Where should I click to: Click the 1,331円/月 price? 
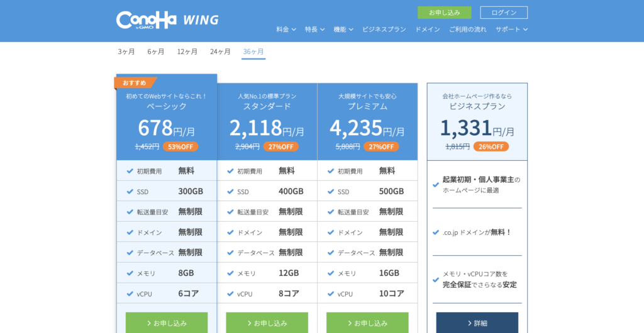(x=477, y=128)
